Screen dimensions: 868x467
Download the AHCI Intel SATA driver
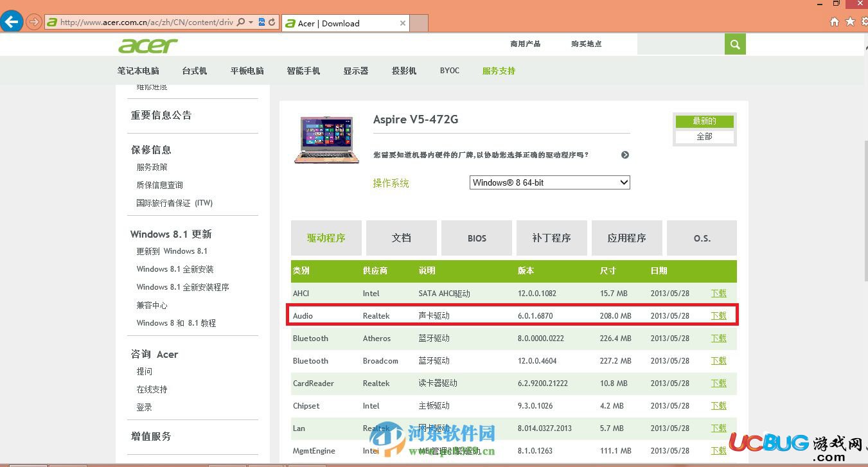(718, 294)
